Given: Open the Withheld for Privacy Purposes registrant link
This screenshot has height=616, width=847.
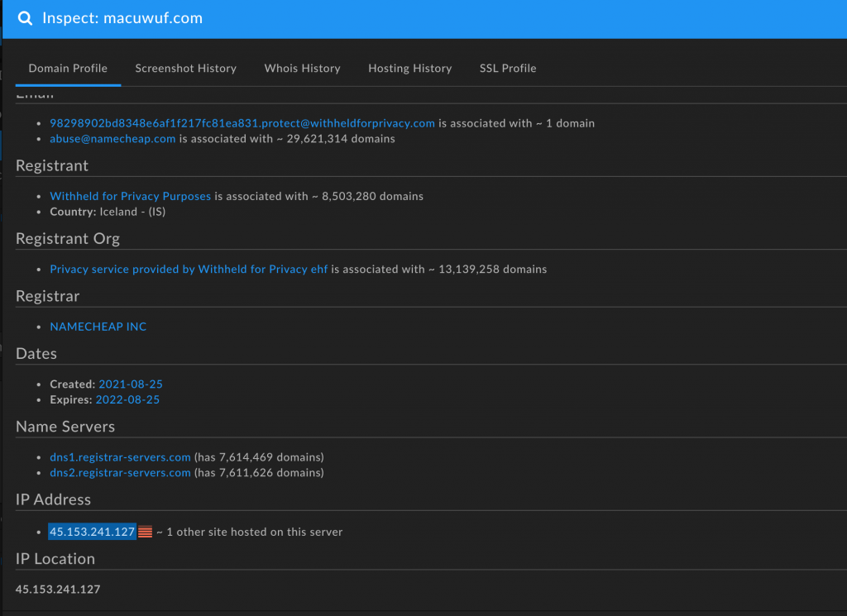Looking at the screenshot, I should 130,196.
